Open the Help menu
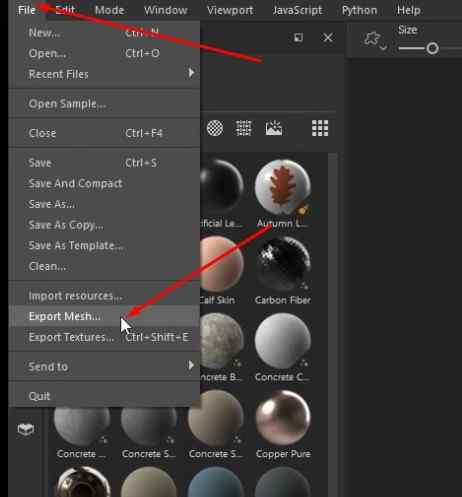Screen dimensions: 462x497 click(408, 10)
